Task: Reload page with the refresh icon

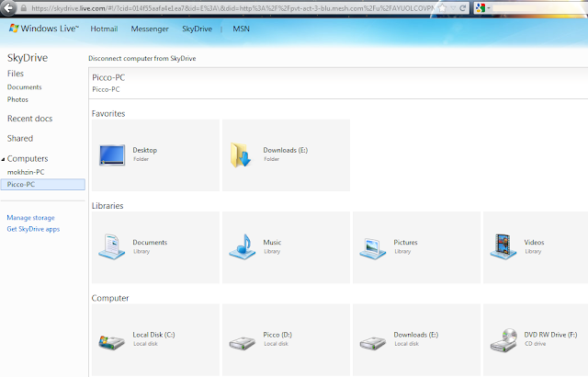Action: pos(463,8)
